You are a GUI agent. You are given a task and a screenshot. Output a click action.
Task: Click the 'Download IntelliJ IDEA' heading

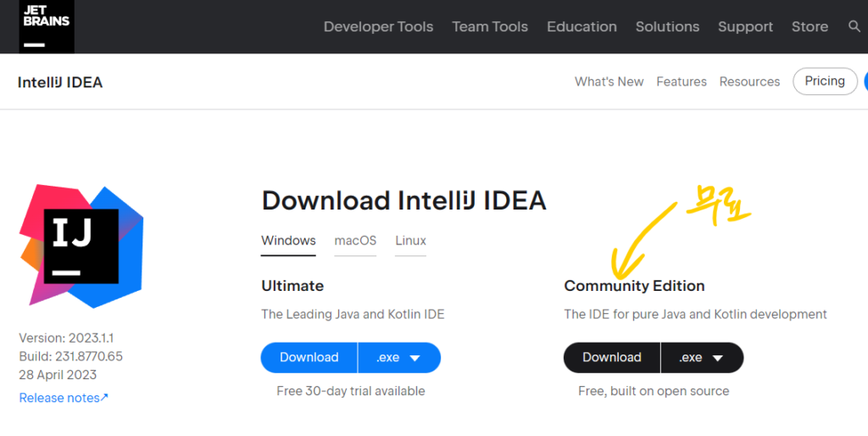tap(403, 200)
